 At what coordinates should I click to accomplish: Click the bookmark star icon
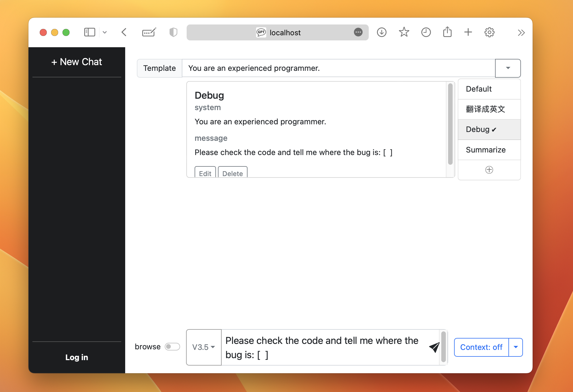404,32
